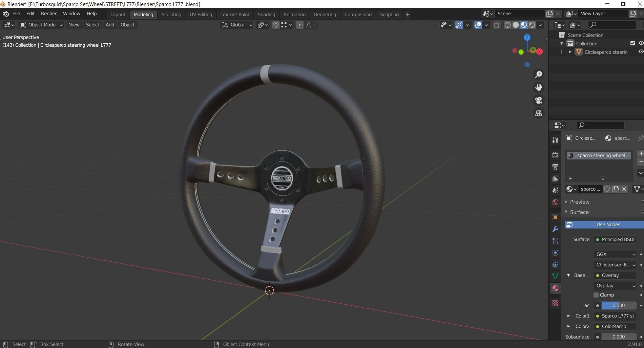This screenshot has height=348, width=644.
Task: Open the Render properties tab
Action: (x=555, y=155)
